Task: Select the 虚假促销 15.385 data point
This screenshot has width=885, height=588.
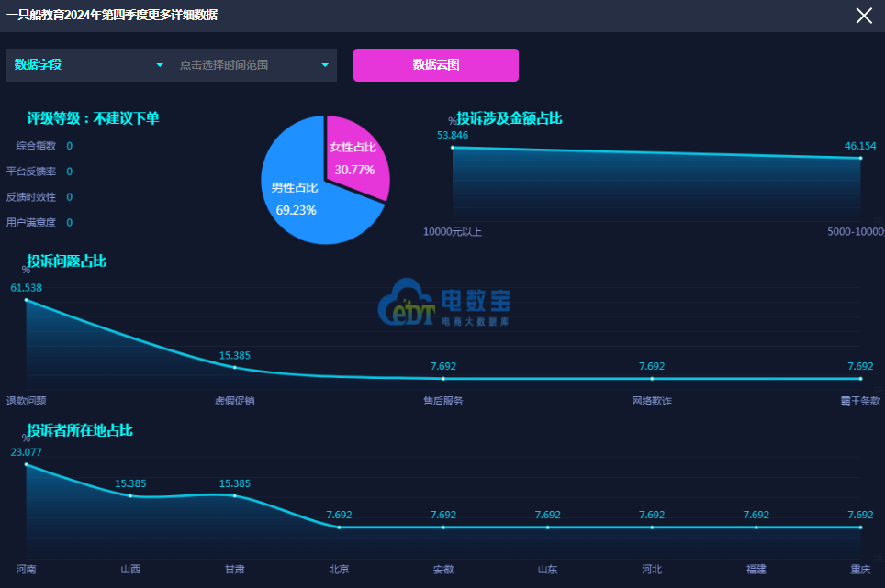Action: point(234,367)
